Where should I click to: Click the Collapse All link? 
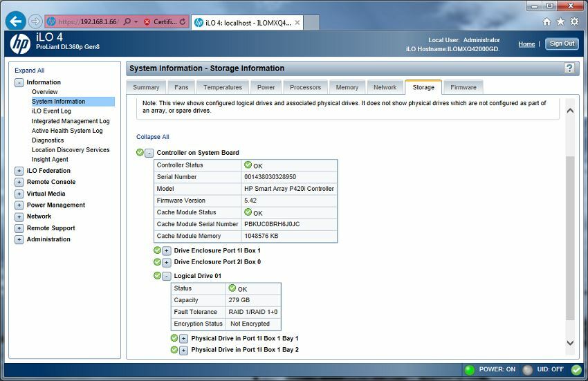click(x=153, y=137)
